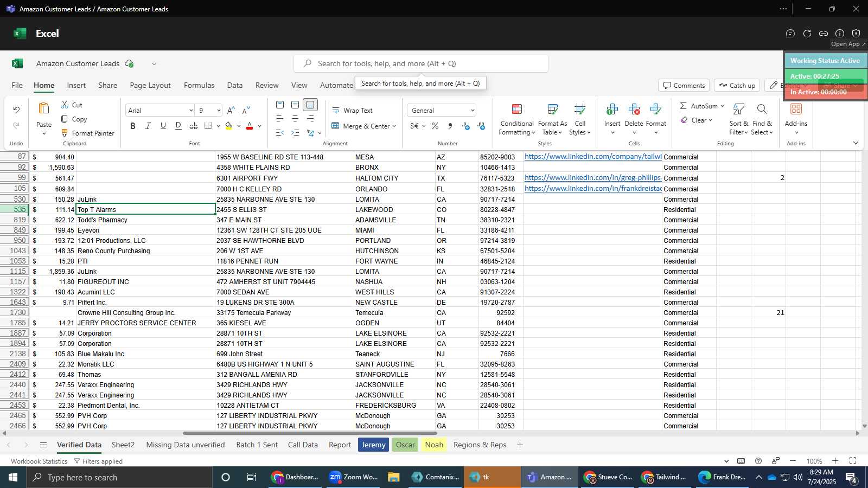868x488 pixels.
Task: Click the Comments button
Action: click(x=684, y=85)
